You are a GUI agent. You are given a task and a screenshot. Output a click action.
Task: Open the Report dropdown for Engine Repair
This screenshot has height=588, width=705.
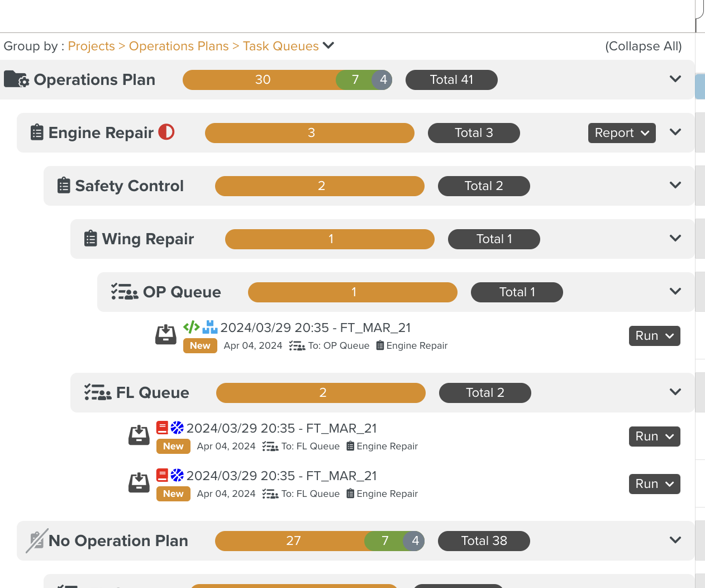(622, 133)
